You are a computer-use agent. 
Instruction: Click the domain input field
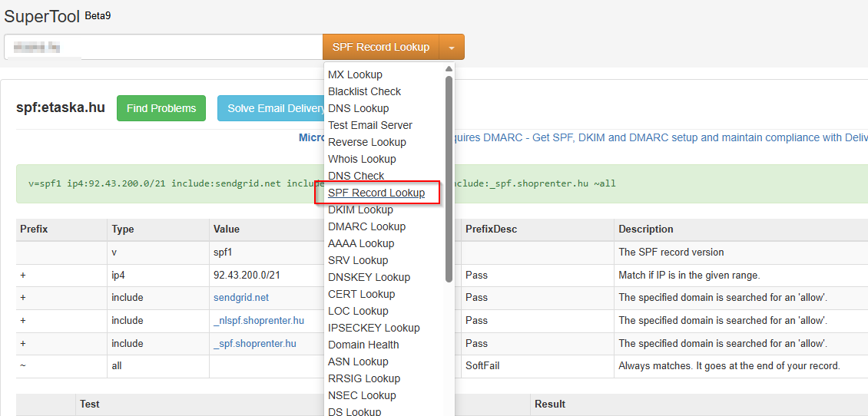[164, 47]
